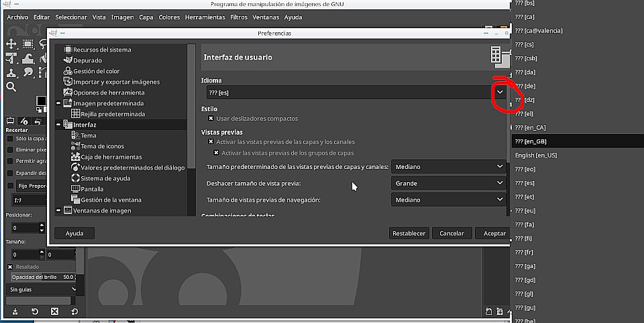Open the Editar menu
This screenshot has height=323, width=644.
(42, 17)
